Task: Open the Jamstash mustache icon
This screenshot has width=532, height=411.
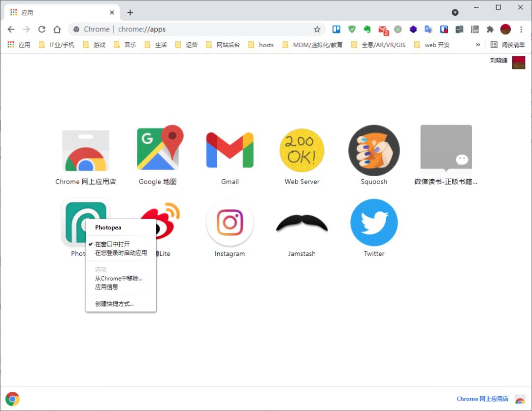Action: pos(301,223)
